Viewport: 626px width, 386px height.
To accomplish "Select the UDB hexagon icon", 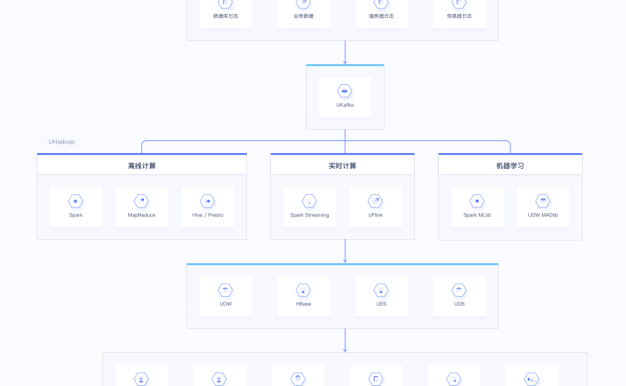I will click(459, 290).
